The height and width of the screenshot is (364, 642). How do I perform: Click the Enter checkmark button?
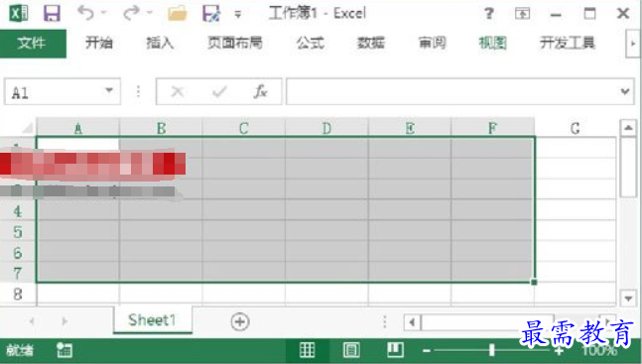(x=219, y=91)
